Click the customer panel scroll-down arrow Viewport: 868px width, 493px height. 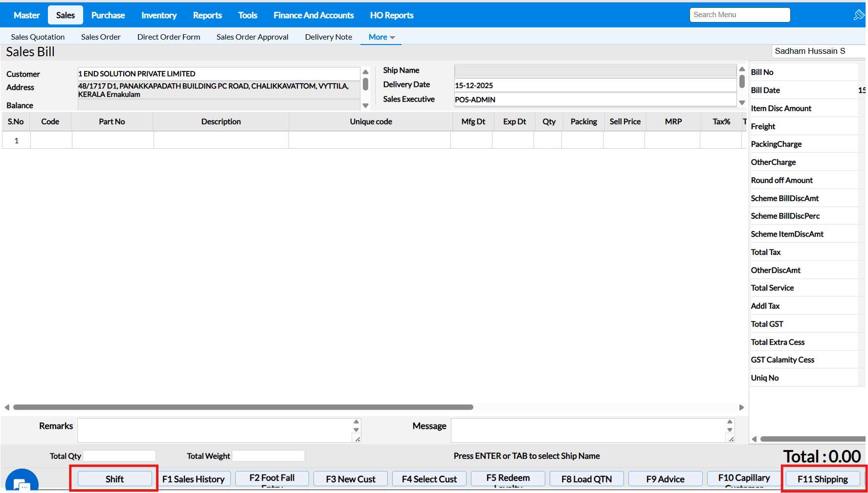(365, 106)
